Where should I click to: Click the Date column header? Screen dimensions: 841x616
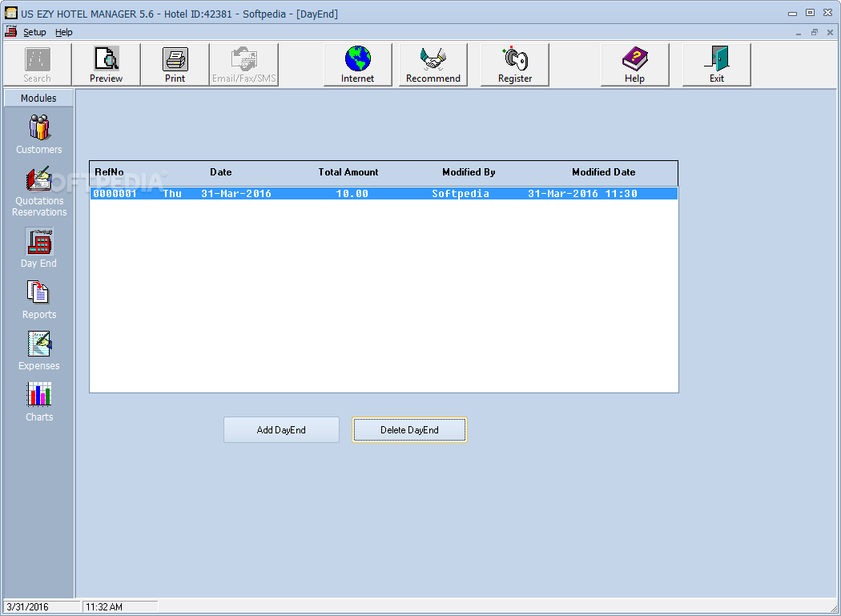tap(221, 172)
